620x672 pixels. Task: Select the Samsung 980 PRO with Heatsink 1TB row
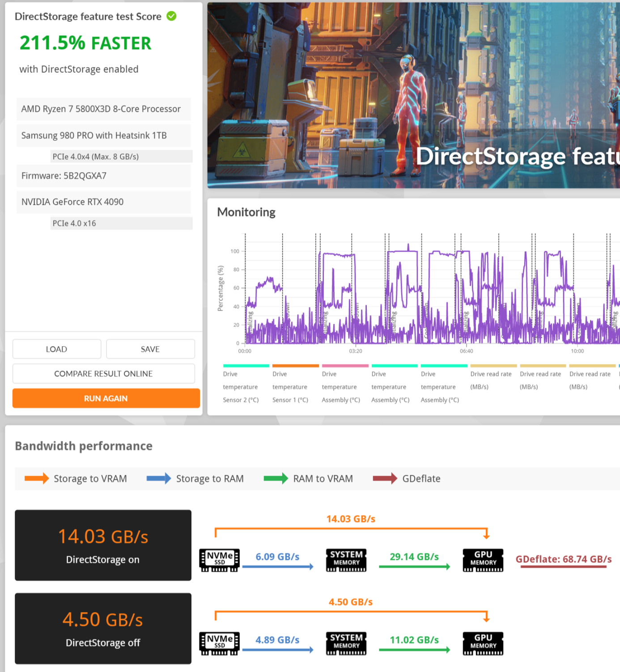(104, 135)
